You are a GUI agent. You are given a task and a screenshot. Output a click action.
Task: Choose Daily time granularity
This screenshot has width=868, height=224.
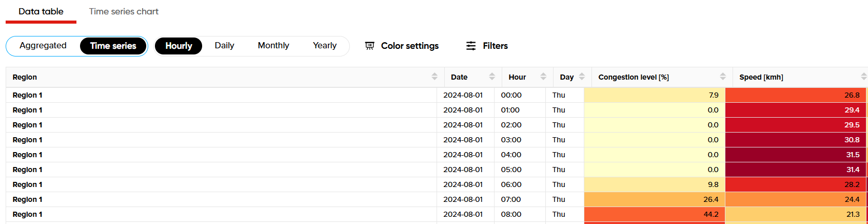(x=224, y=46)
